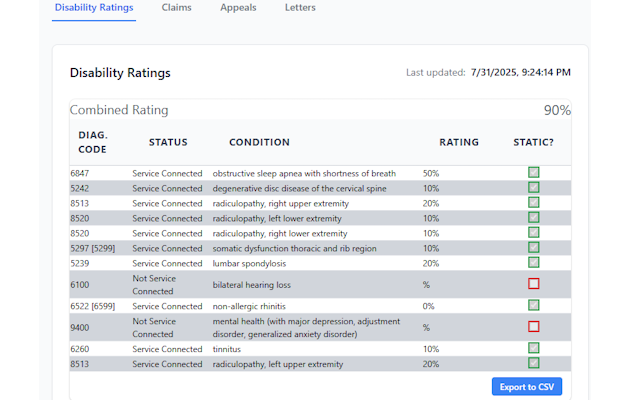
Task: Click condition 'radiculopathy, right lower extremity'
Action: (x=280, y=233)
